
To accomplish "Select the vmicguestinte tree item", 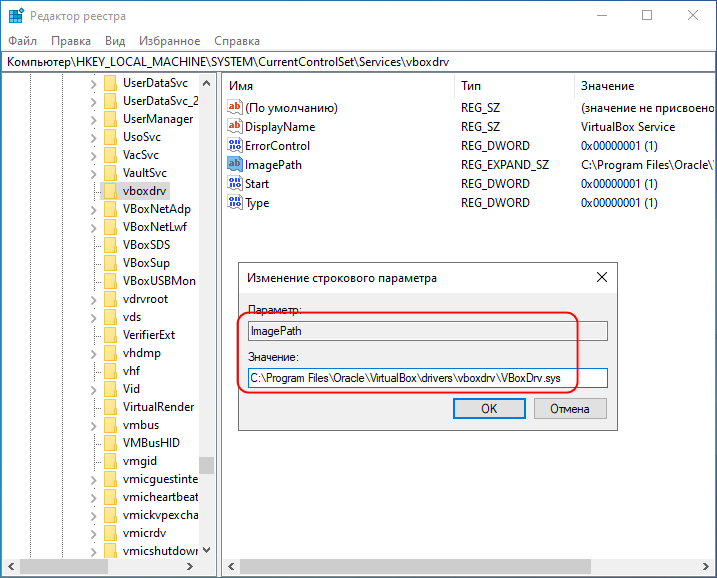I will tap(160, 479).
